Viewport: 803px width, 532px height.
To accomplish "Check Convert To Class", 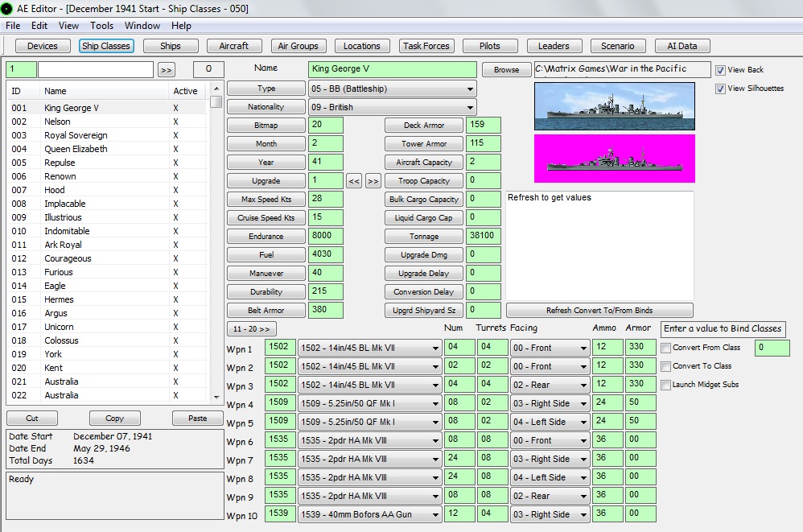I will point(665,366).
